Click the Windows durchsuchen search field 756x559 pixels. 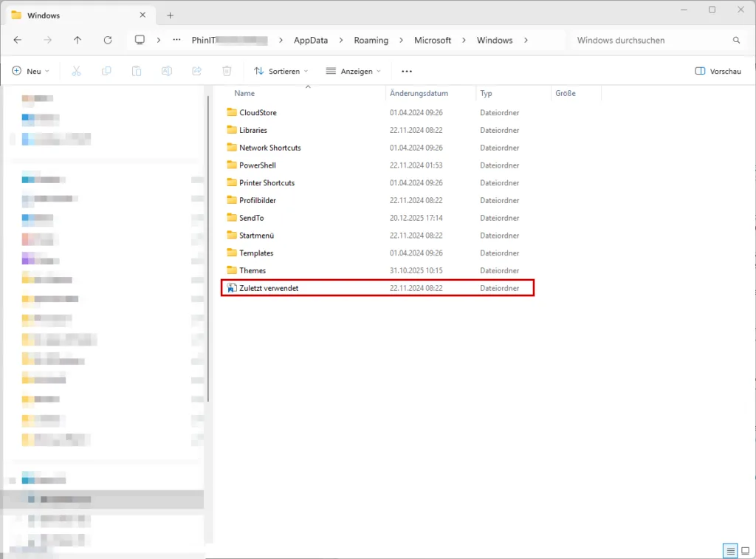click(650, 40)
